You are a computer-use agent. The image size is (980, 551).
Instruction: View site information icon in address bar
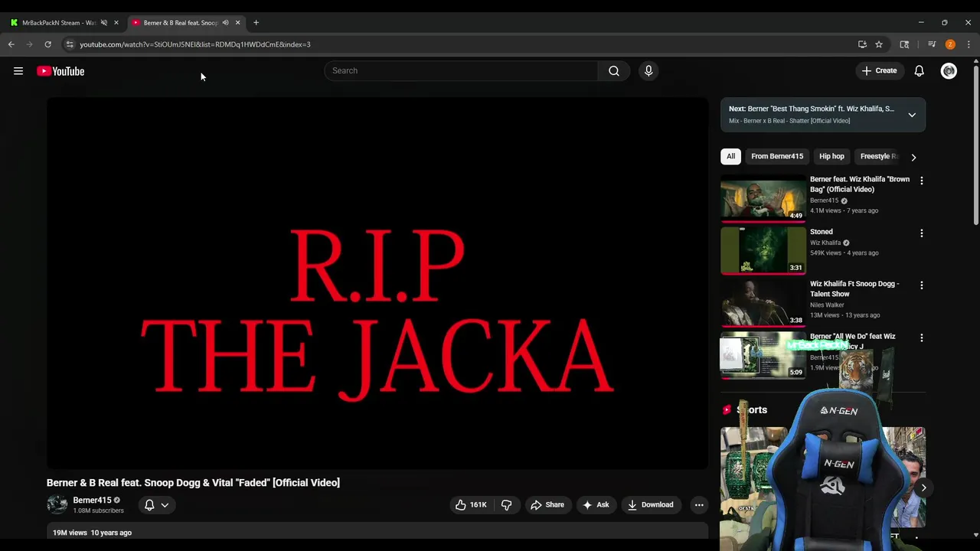click(70, 44)
